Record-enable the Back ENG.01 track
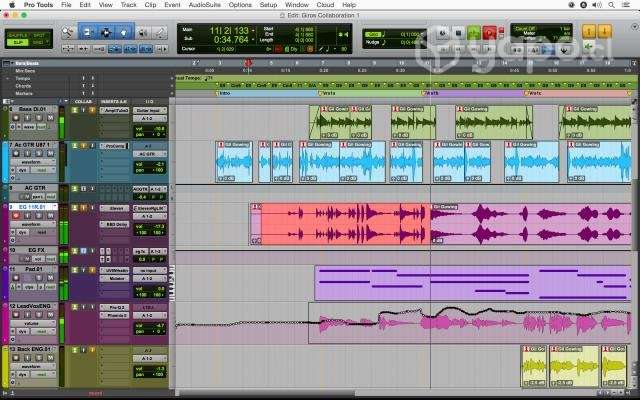This screenshot has height=400, width=640. pyautogui.click(x=16, y=358)
